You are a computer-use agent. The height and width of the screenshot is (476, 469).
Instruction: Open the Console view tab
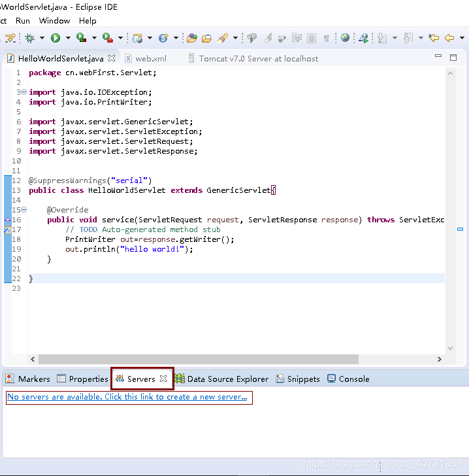click(x=348, y=379)
